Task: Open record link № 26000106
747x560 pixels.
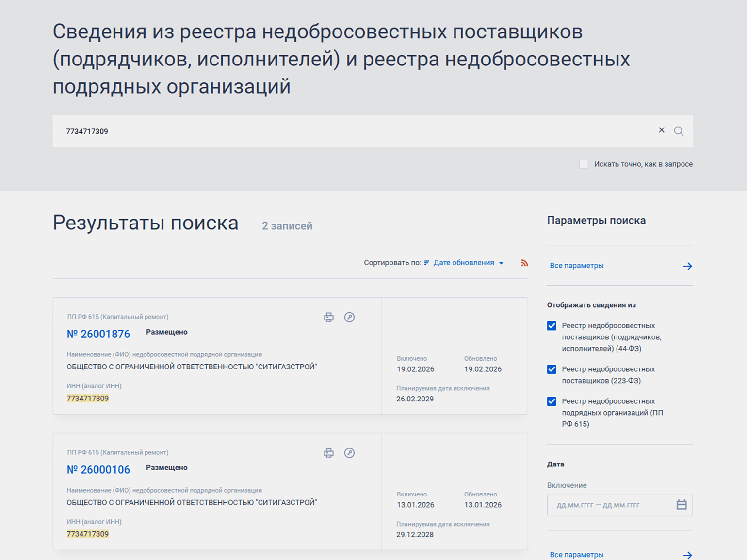Action: [98, 470]
